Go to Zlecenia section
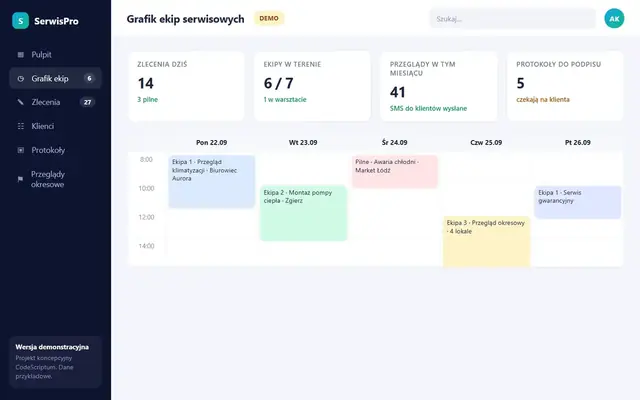The width and height of the screenshot is (640, 400). click(x=56, y=102)
